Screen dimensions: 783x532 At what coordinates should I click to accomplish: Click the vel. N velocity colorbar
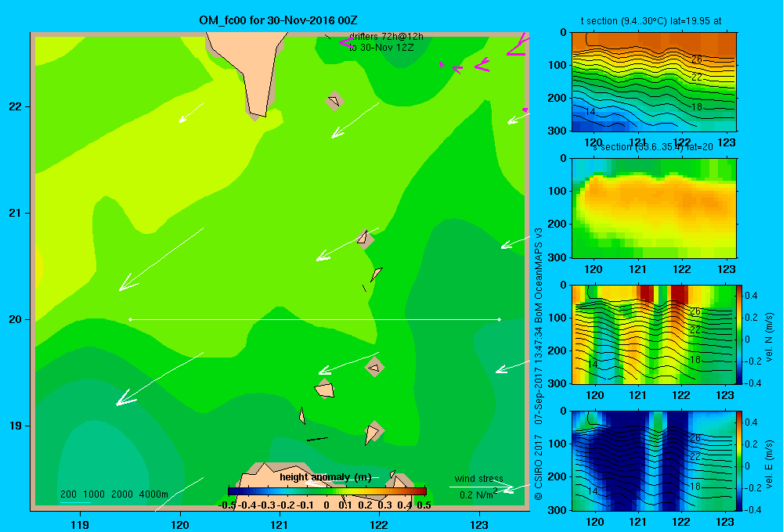(x=739, y=334)
